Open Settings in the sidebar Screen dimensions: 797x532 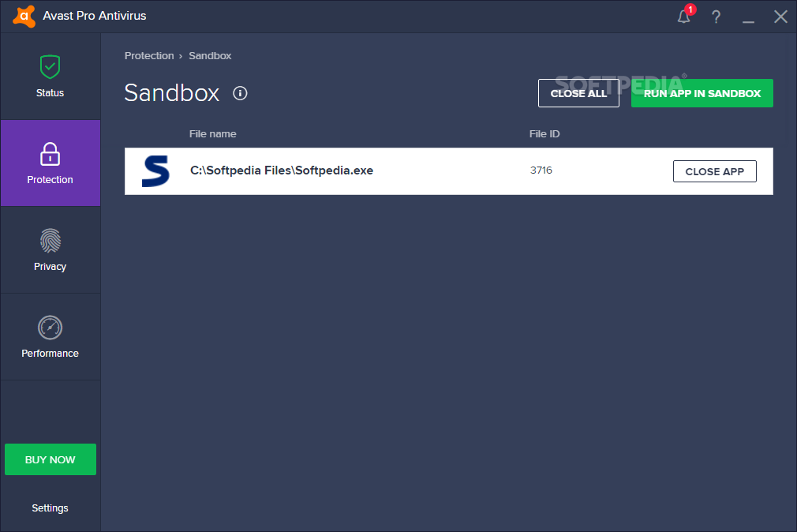[x=50, y=508]
